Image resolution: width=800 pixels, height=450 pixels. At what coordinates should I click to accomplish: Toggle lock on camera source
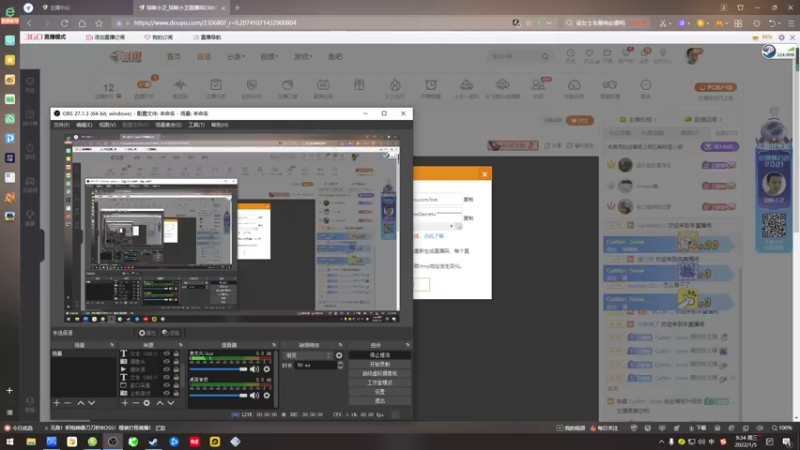tap(176, 361)
